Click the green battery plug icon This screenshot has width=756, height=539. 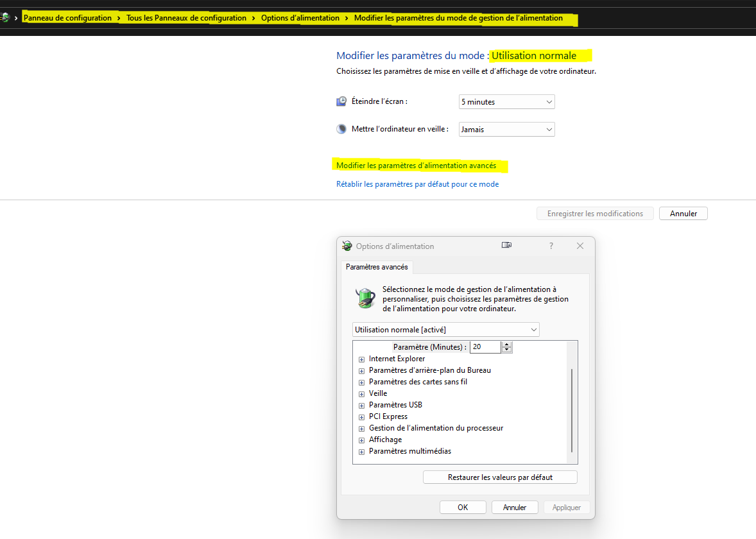[365, 298]
